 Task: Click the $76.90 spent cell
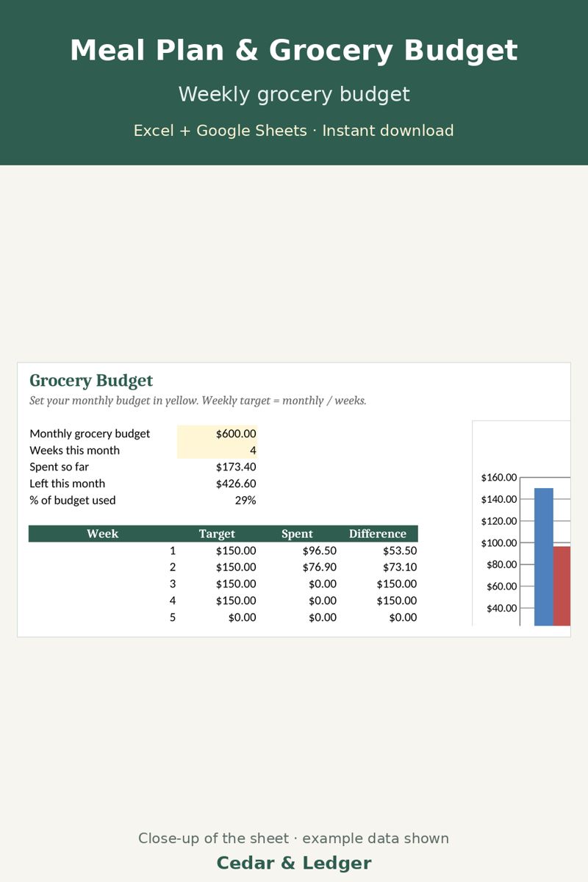point(319,567)
